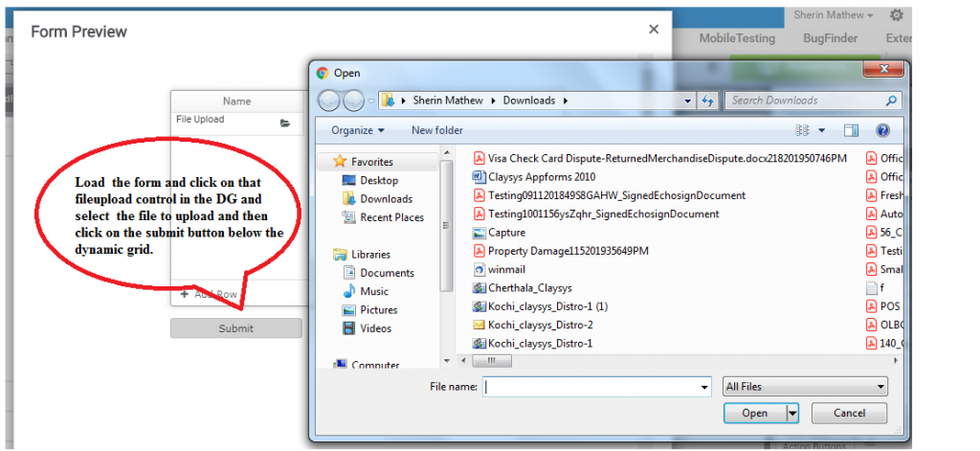Open the Organize dropdown menu
Image resolution: width=980 pixels, height=451 pixels.
coord(357,130)
